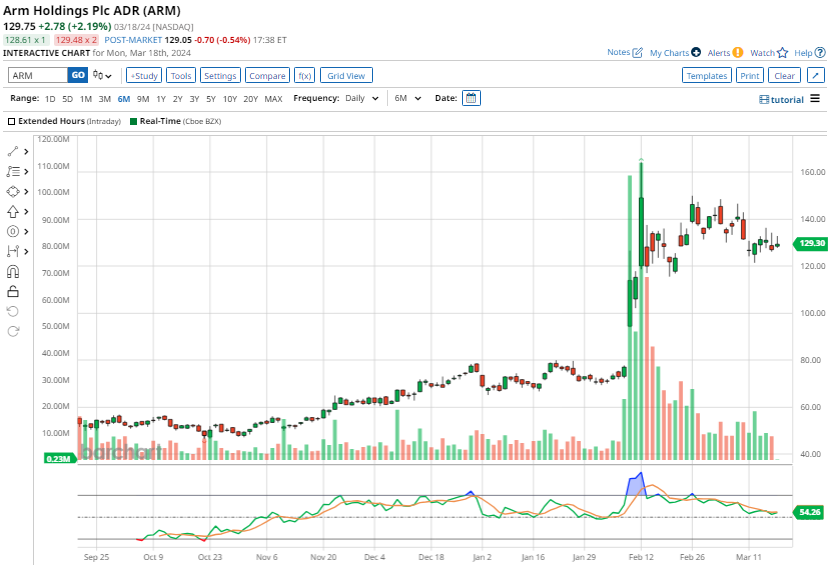Click the Print button
Screen dimensions: 834x568
(750, 76)
